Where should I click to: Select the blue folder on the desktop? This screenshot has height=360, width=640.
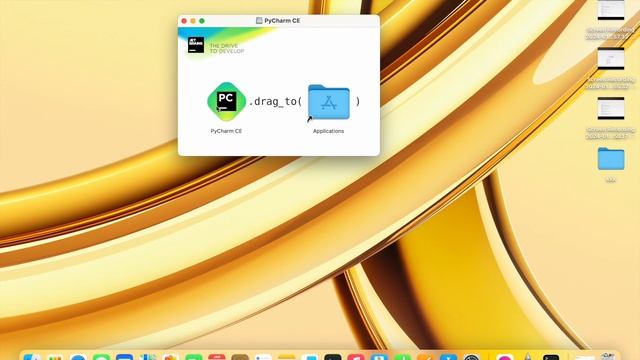point(611,159)
